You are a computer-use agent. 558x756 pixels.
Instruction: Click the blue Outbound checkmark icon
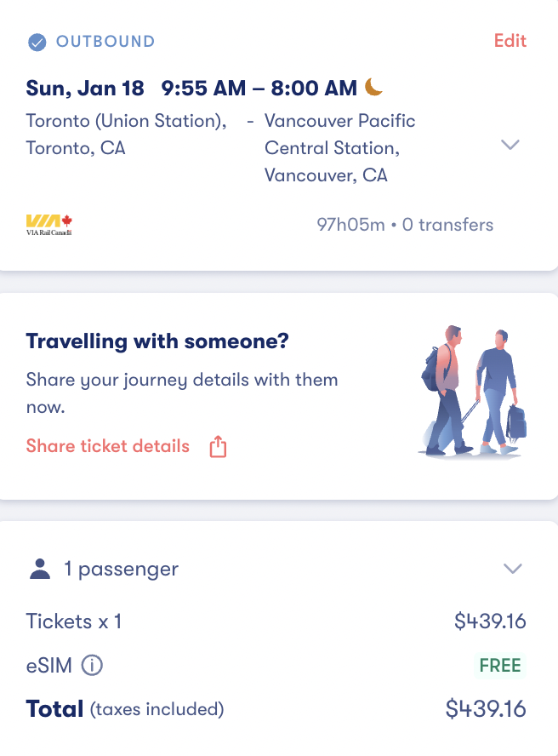tap(35, 40)
